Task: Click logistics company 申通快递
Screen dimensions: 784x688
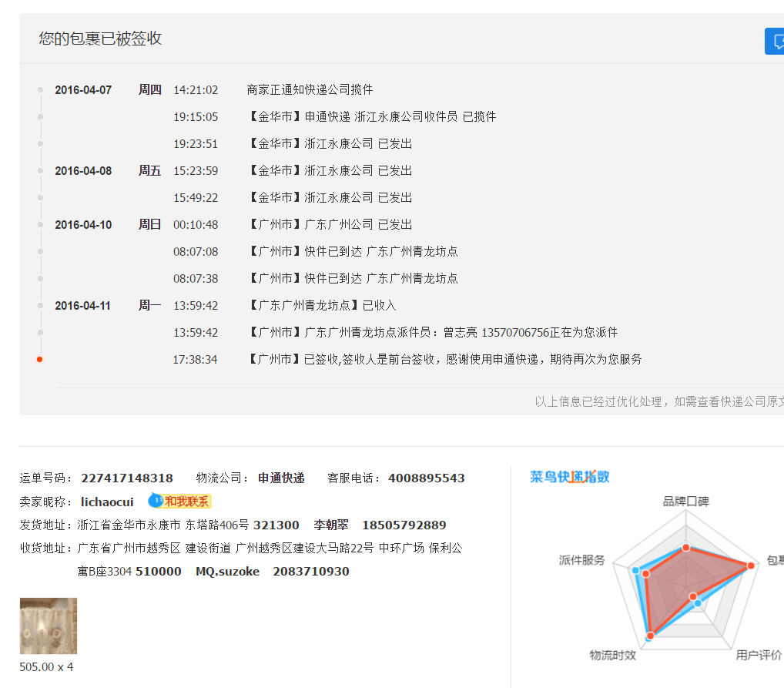Action: coord(281,478)
